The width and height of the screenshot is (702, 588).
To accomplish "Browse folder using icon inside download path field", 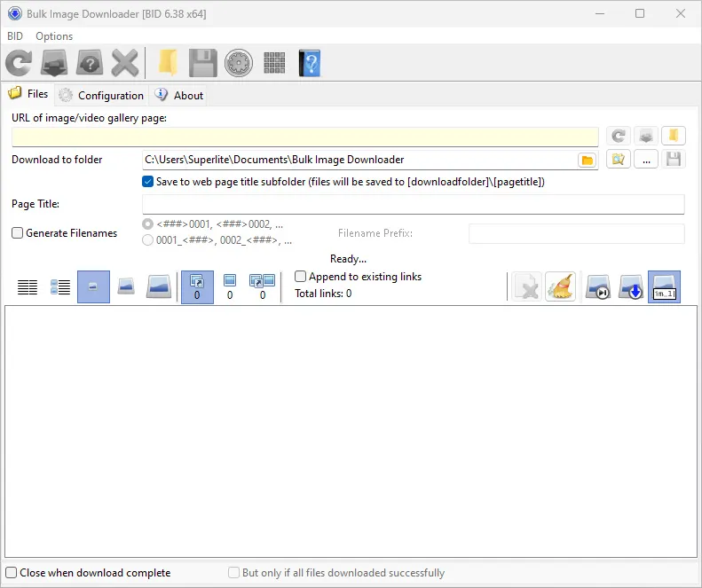I will (588, 161).
